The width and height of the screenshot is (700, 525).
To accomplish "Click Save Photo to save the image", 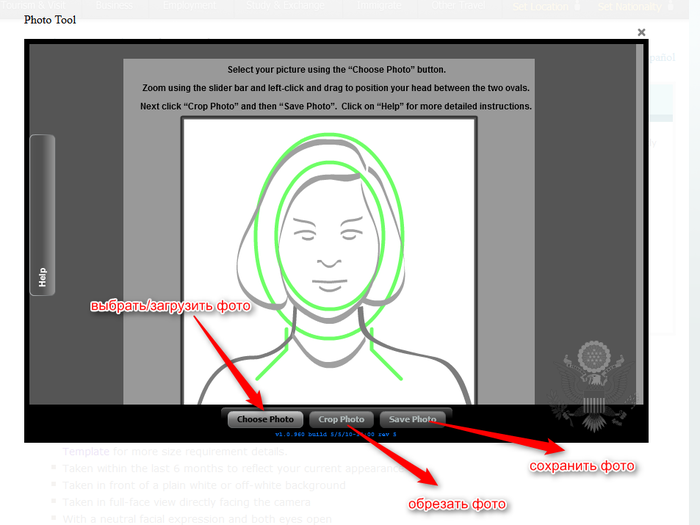I will [413, 419].
